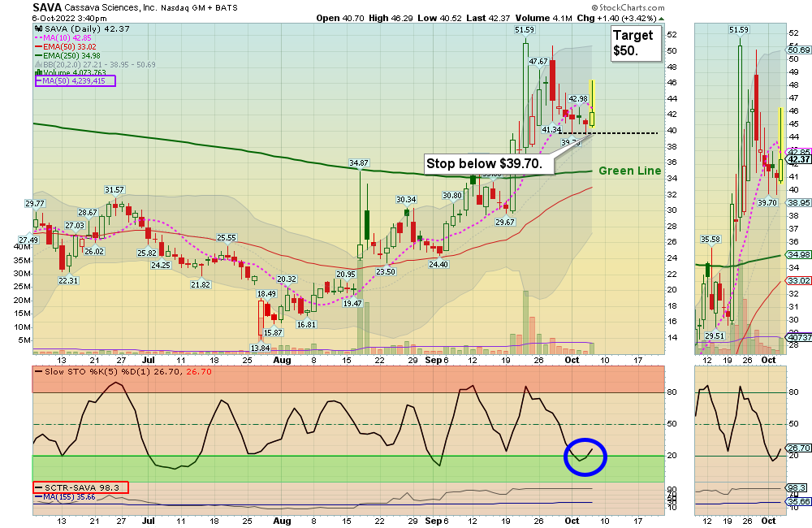Click the blue circle on the stochastic line
This screenshot has height=528, width=812.
pos(585,457)
